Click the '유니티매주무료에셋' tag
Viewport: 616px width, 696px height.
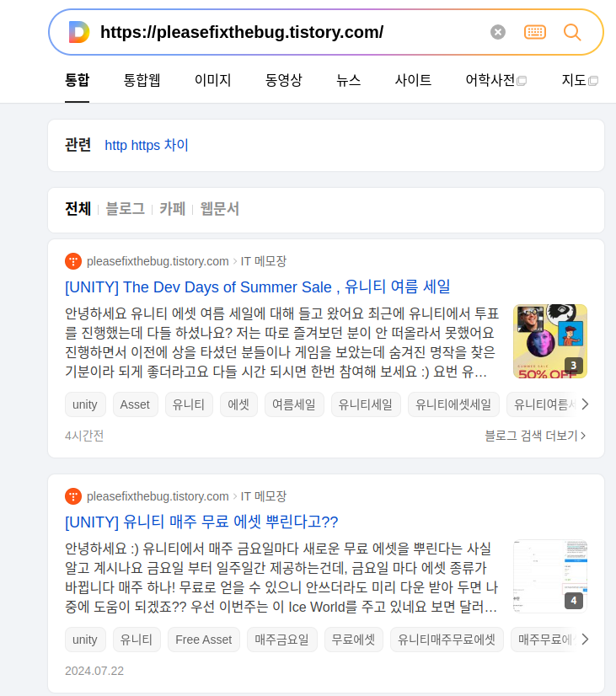point(447,640)
